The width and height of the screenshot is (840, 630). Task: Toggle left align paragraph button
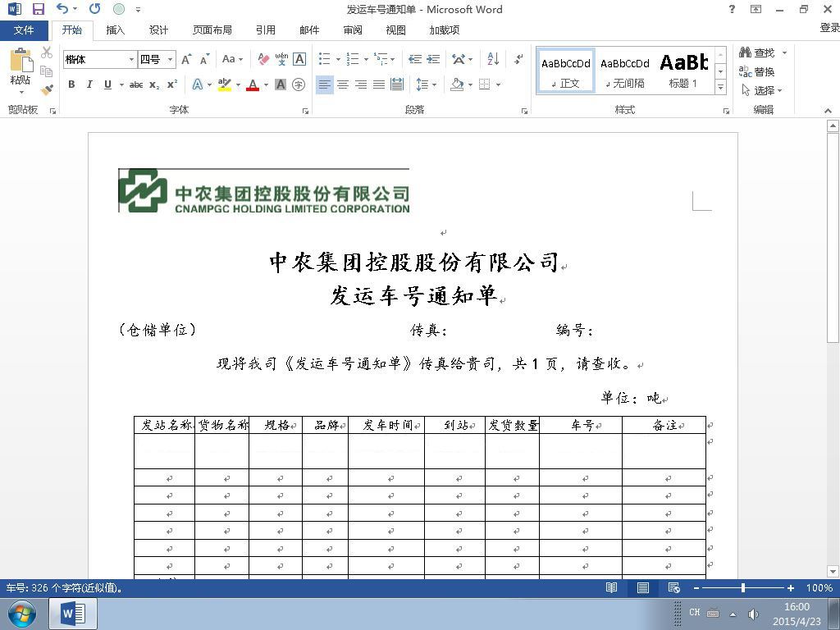(325, 84)
